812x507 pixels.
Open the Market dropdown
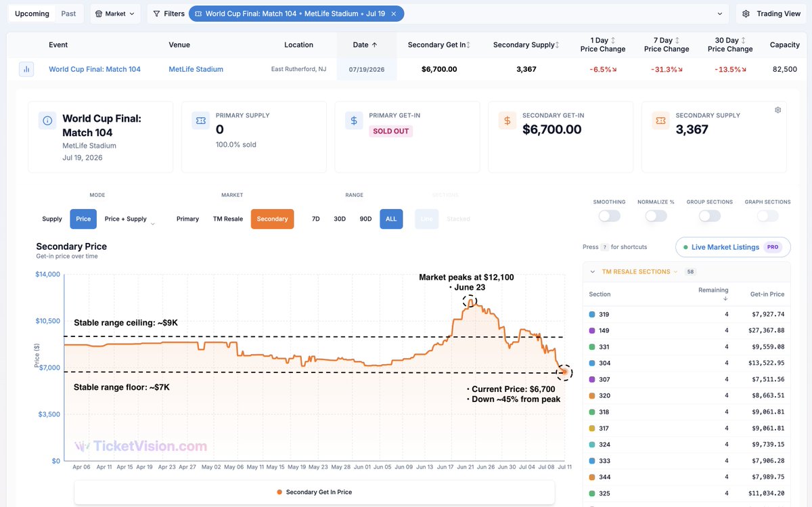(x=115, y=14)
